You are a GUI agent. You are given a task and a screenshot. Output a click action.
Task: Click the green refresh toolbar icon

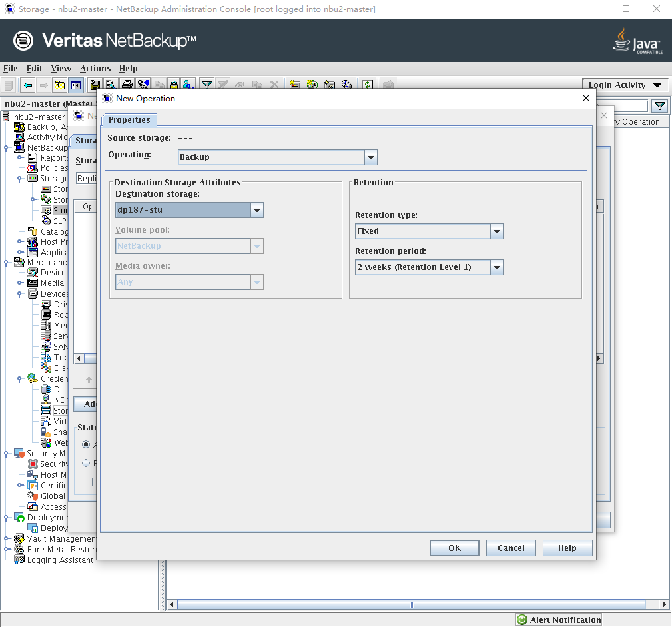coord(367,85)
